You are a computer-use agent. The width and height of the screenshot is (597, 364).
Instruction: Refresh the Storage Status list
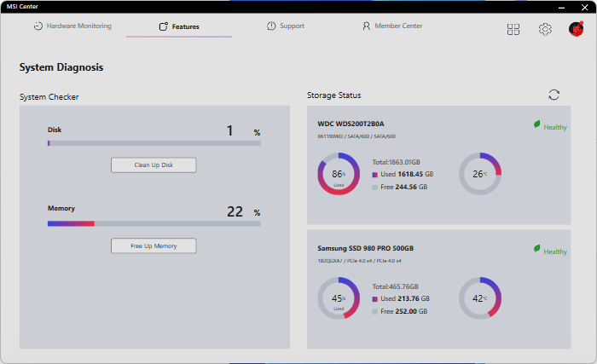554,95
